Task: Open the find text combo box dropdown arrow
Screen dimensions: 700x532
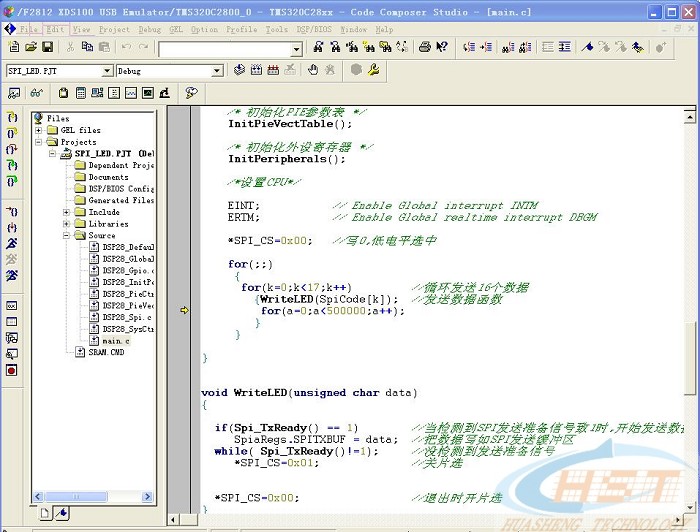Action: (296, 50)
